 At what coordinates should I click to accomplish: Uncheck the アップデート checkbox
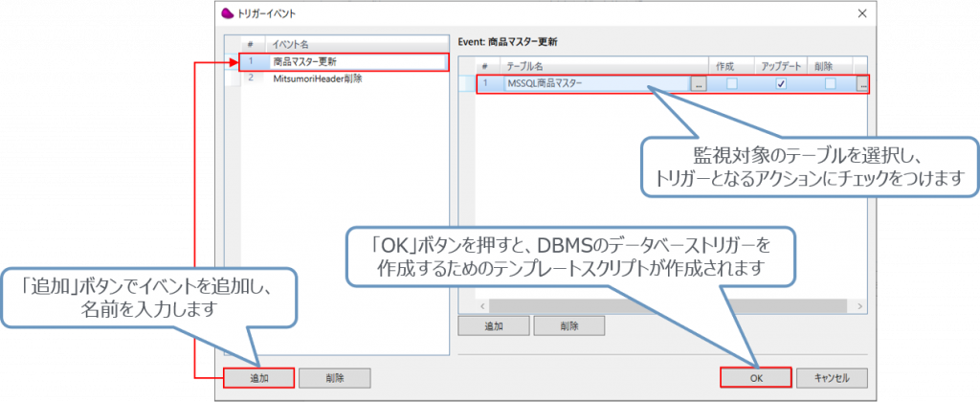click(x=780, y=84)
